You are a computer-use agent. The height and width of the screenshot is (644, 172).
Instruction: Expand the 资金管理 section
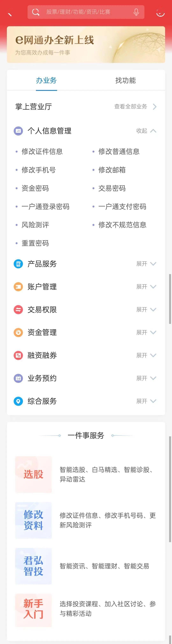[x=146, y=332]
